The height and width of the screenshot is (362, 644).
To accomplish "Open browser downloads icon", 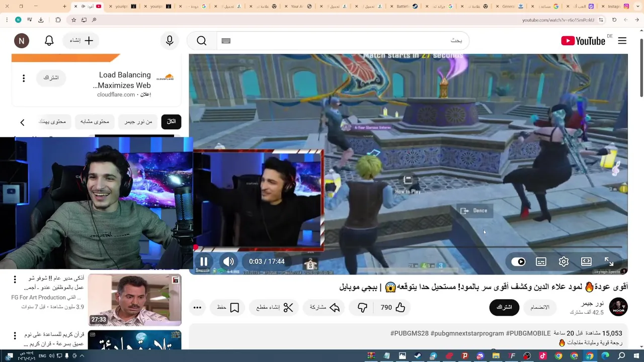I will [41, 20].
